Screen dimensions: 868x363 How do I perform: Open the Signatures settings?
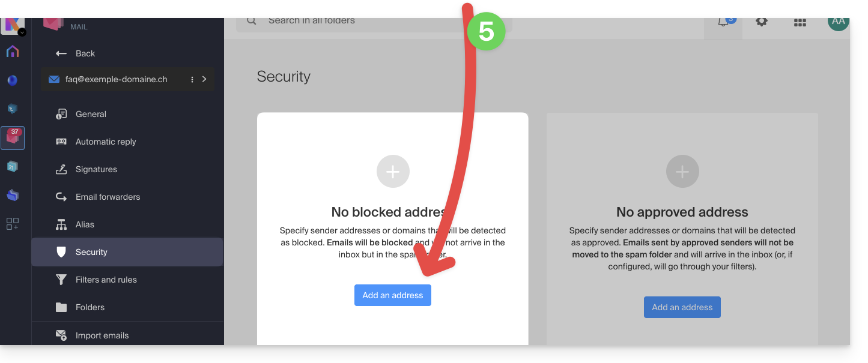pyautogui.click(x=96, y=169)
